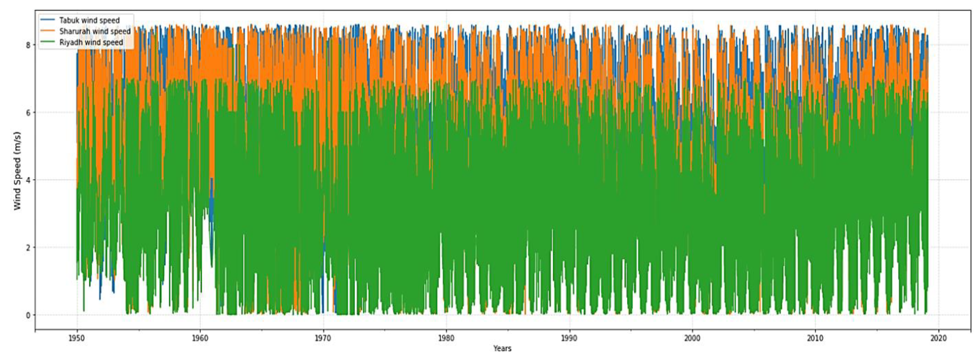Select the 'Riyadh wind speed' legend label
The height and width of the screenshot is (360, 980).
tap(91, 42)
